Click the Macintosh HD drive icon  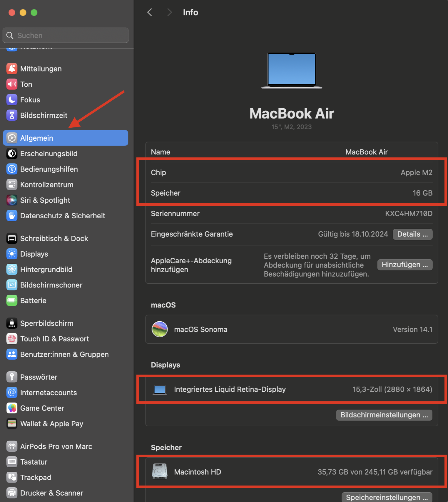click(160, 471)
